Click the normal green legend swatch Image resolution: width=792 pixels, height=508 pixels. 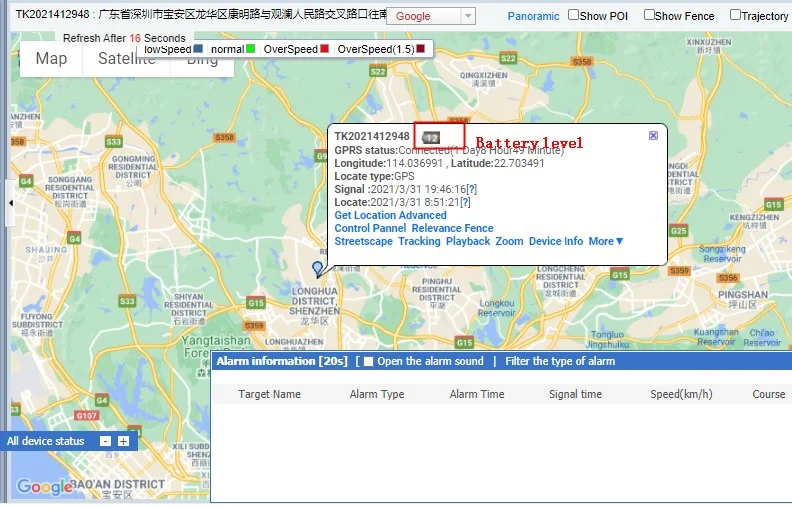tap(250, 48)
